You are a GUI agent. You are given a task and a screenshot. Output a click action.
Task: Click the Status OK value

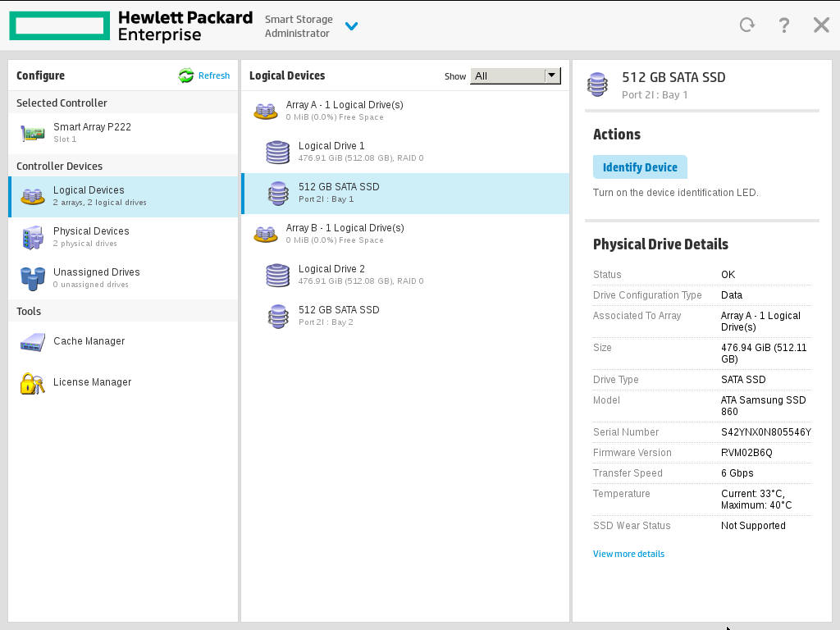coord(728,274)
